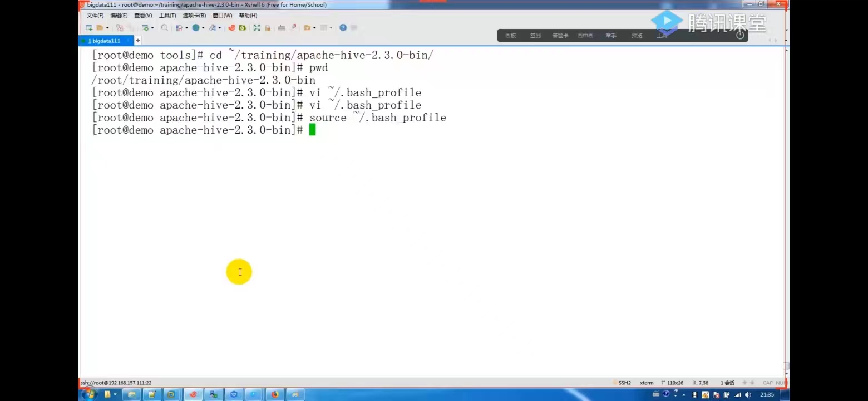Expand the grey layout dropdown arrow
Screen dimensions: 868x401
click(331, 28)
